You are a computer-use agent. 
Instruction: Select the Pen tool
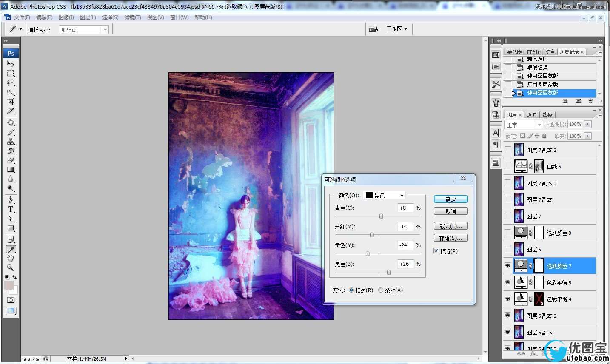pyautogui.click(x=11, y=200)
